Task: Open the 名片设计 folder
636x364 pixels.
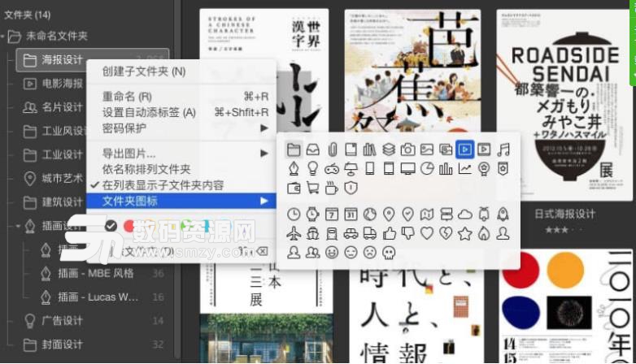Action: click(x=53, y=107)
